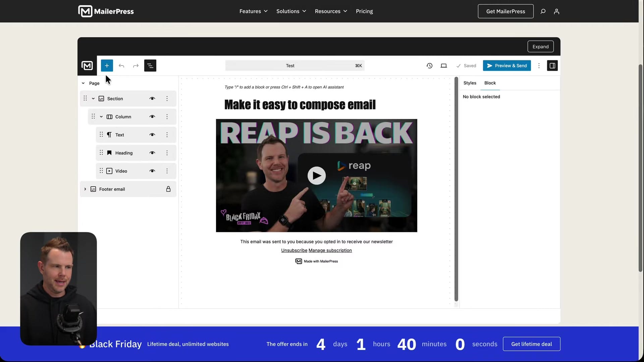Click the Preview & Send button
Image resolution: width=644 pixels, height=362 pixels.
pyautogui.click(x=507, y=66)
